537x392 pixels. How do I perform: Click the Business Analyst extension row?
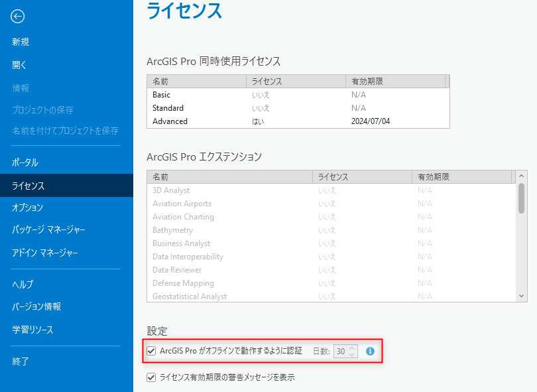coord(331,243)
